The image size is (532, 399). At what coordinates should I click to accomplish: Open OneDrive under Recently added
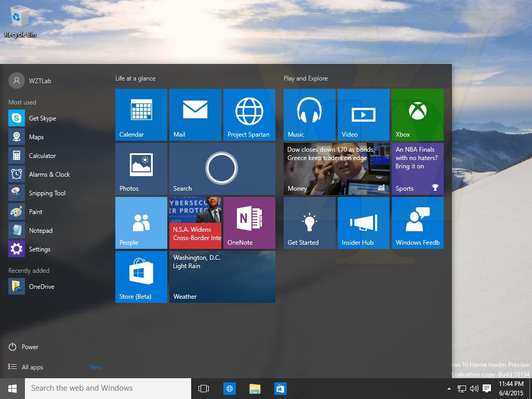tap(56, 286)
